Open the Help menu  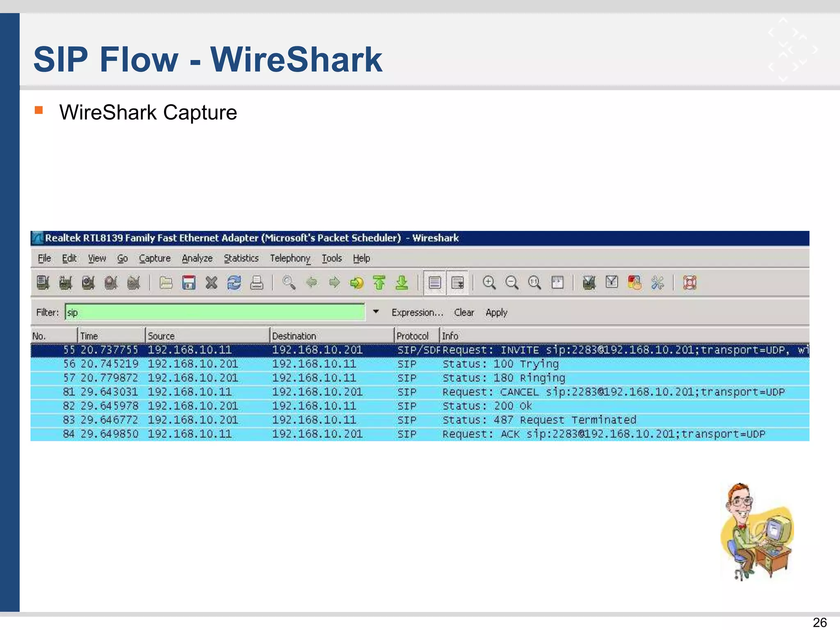pos(361,258)
